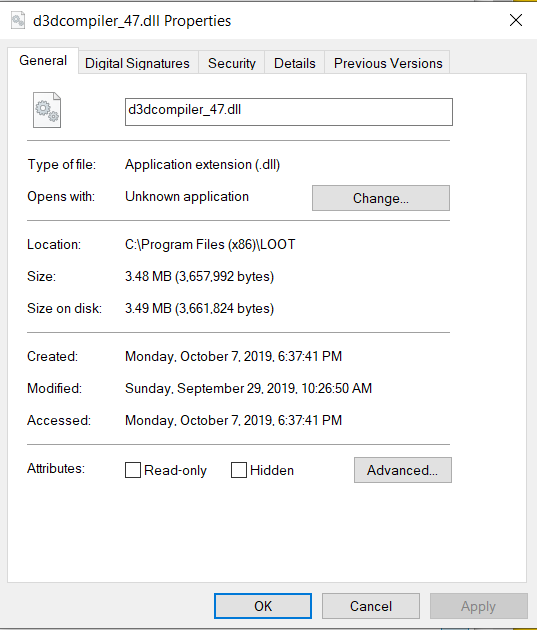Confirm with the OK button
Screen dimensions: 537x630
[x=263, y=606]
